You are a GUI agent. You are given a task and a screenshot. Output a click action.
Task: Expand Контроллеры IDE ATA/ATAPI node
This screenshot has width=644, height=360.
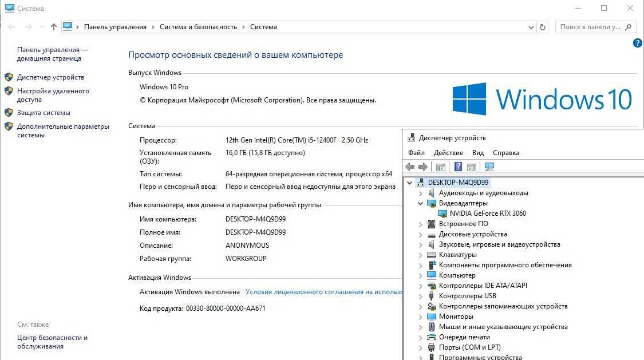coord(420,286)
